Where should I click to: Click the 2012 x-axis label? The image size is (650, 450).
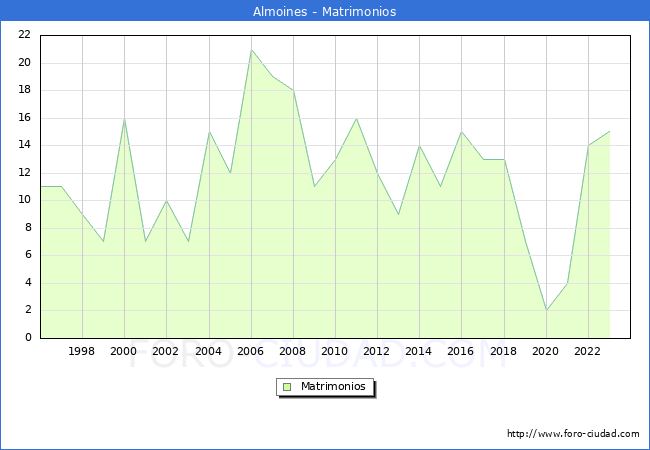click(376, 351)
